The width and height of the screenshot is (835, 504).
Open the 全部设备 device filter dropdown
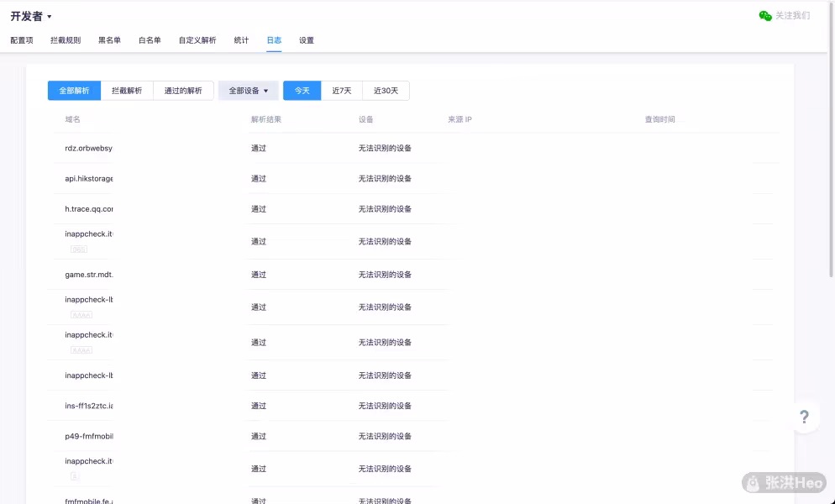[x=248, y=91]
